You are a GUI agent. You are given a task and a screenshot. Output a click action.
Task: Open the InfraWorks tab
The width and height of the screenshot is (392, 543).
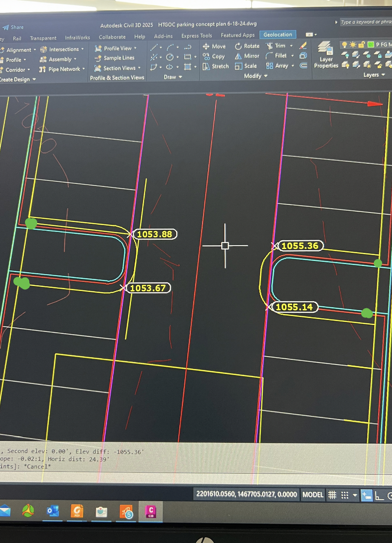click(x=77, y=38)
